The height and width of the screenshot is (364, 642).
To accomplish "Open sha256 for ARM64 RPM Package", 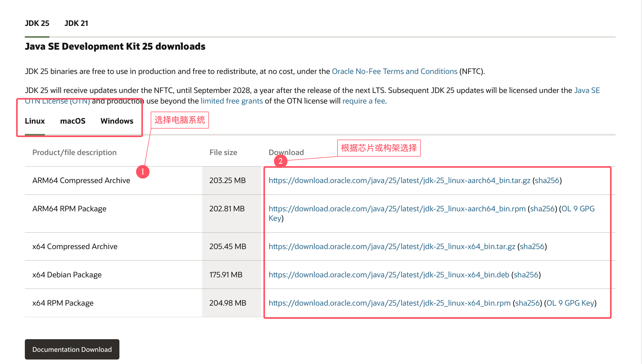I will point(542,209).
